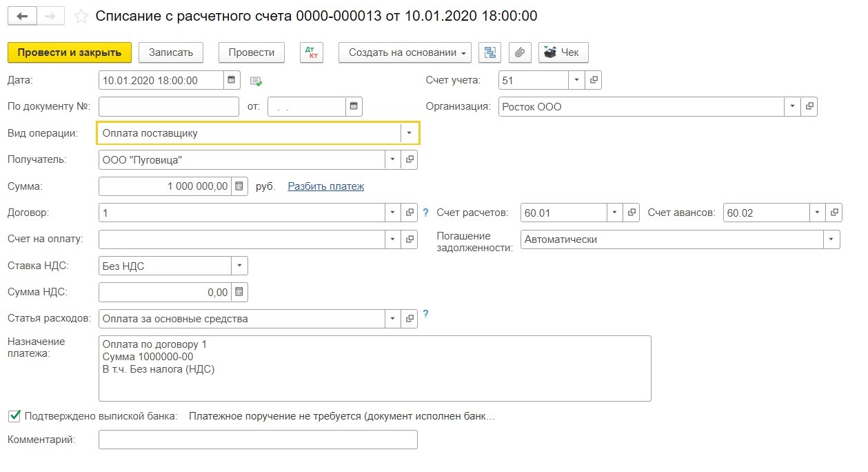
Task: Expand the Организация dropdown
Action: [x=793, y=107]
